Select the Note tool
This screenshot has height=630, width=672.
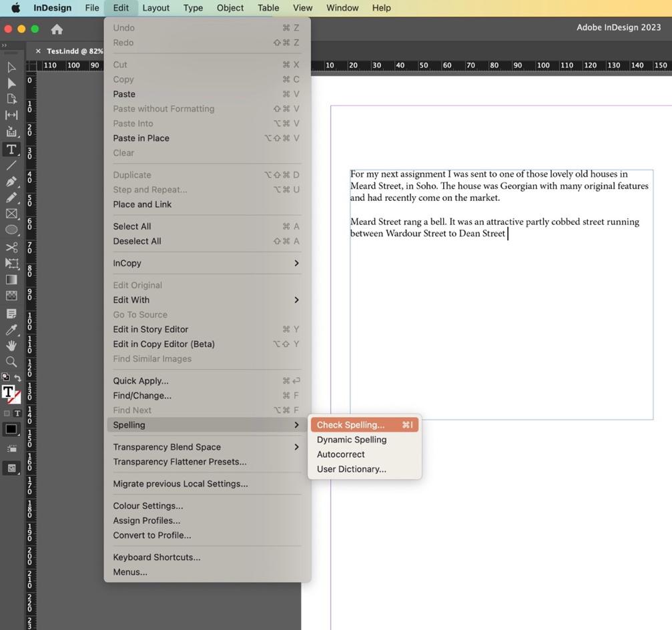tap(11, 313)
